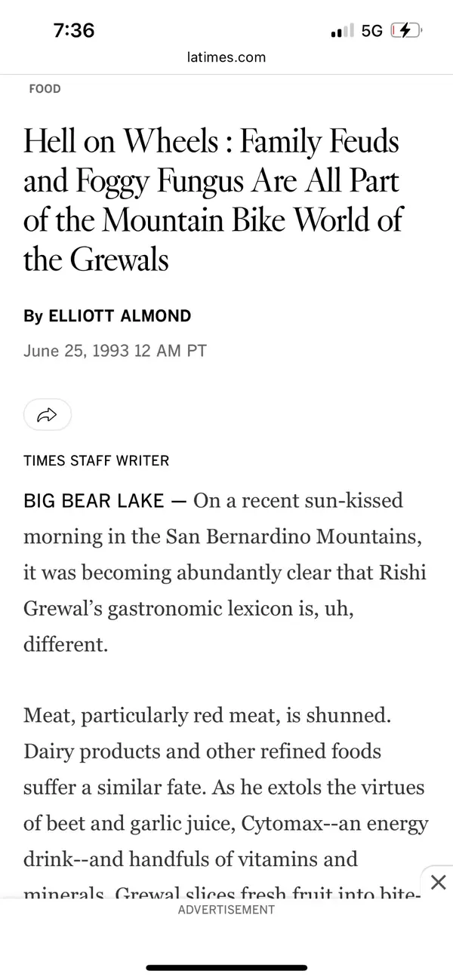Open author Elliott Almond's page
The height and width of the screenshot is (980, 453).
(x=119, y=316)
